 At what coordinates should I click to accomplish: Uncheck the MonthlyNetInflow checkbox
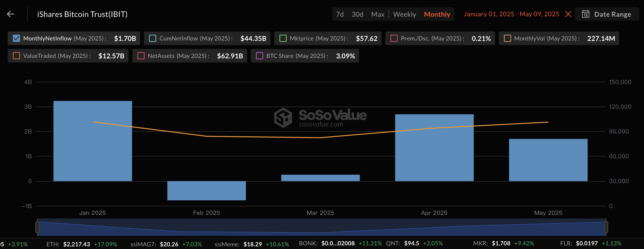[16, 38]
